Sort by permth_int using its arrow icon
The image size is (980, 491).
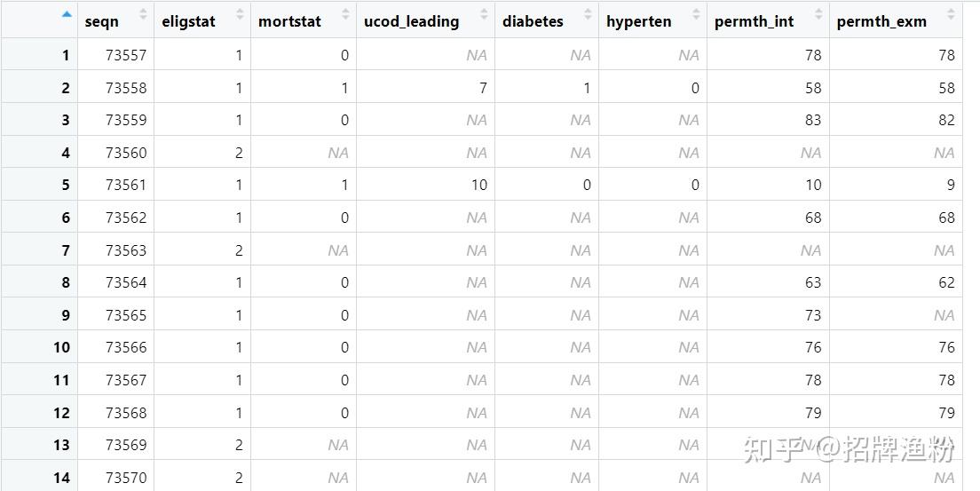818,15
